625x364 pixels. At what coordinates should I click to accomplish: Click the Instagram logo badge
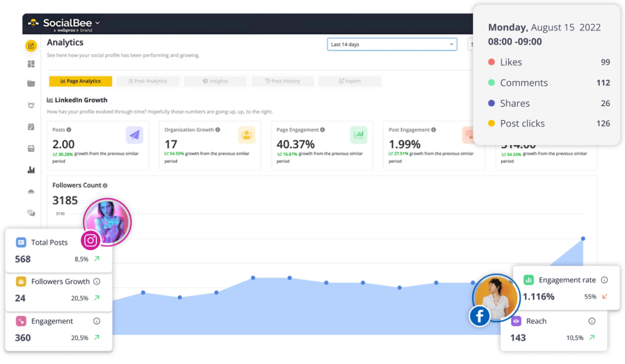pos(90,241)
